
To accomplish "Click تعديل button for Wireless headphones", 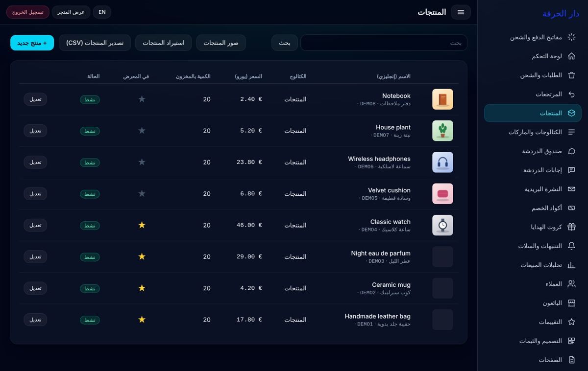I will coord(35,162).
